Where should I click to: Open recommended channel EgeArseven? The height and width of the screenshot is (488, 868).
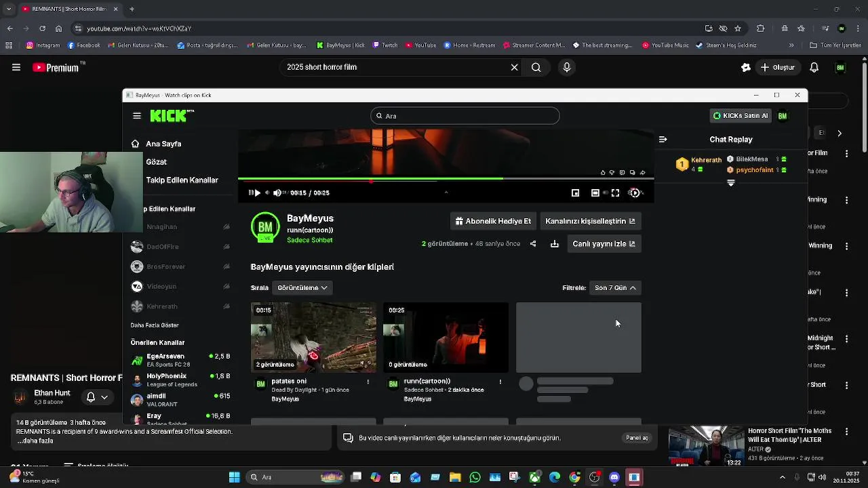[180, 360]
